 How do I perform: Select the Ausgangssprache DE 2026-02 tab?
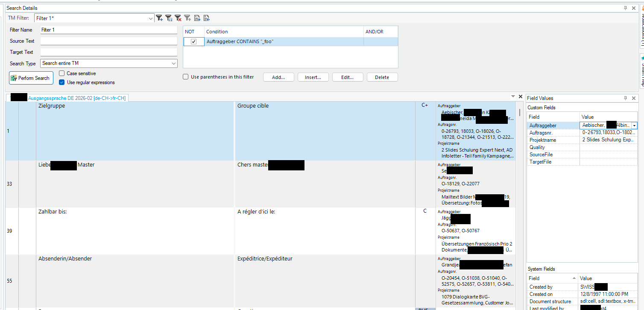77,98
